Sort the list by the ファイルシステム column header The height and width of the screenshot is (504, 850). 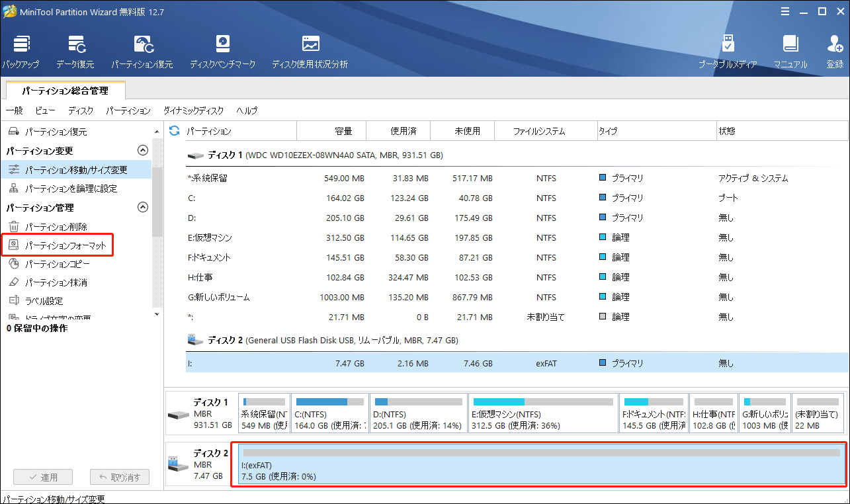[539, 131]
